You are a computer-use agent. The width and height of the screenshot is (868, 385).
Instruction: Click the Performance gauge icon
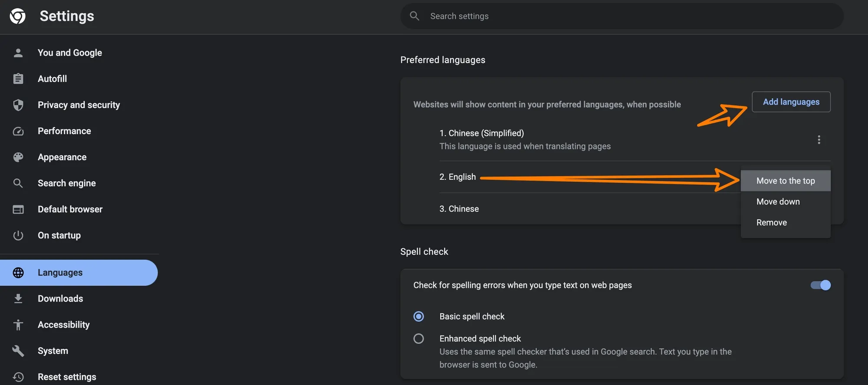pyautogui.click(x=18, y=131)
